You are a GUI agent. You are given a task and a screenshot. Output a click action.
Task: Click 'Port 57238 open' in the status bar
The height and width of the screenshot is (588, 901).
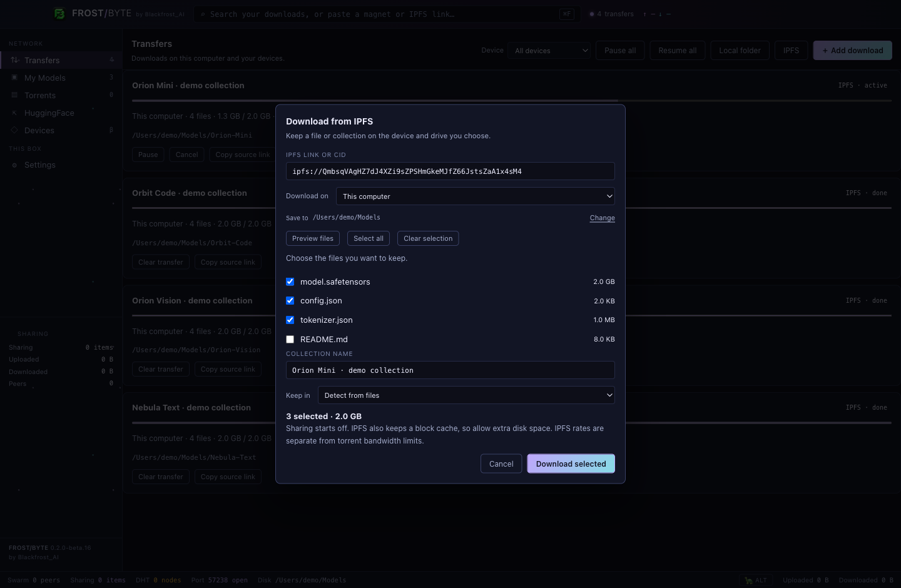[220, 580]
